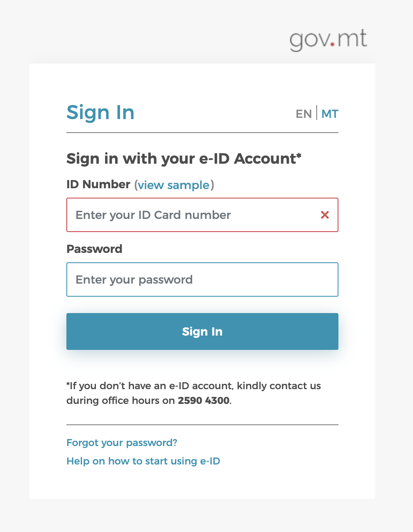Screen dimensions: 413x532
Task: Click the Password field label
Action: click(94, 249)
